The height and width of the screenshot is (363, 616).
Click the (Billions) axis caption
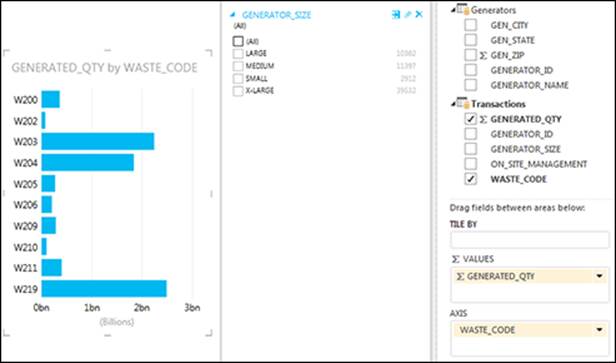coord(117,322)
